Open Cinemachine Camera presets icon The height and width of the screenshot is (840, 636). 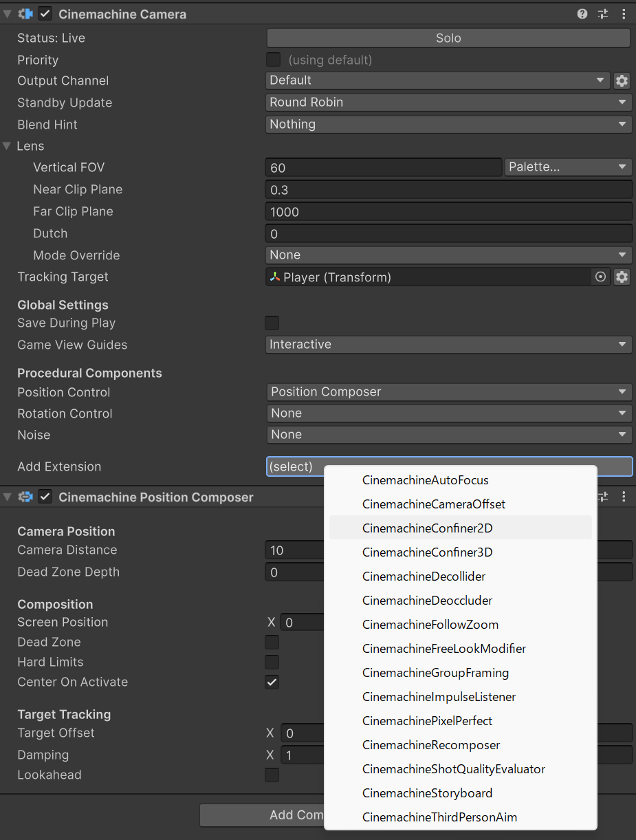pyautogui.click(x=603, y=14)
